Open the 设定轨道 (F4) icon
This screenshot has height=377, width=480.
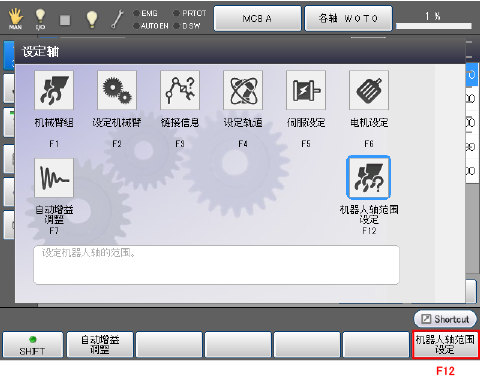click(x=243, y=90)
